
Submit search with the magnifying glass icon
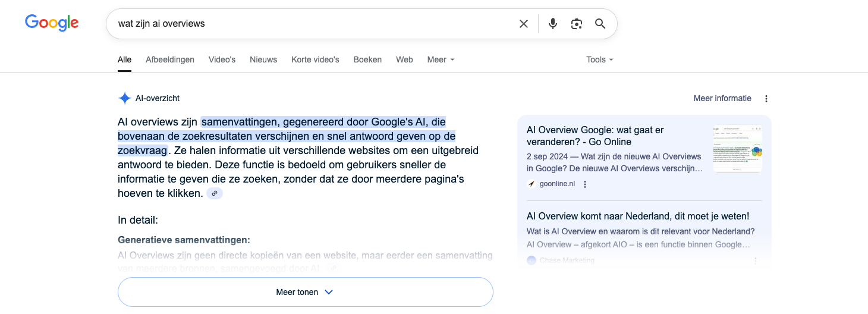pyautogui.click(x=600, y=24)
